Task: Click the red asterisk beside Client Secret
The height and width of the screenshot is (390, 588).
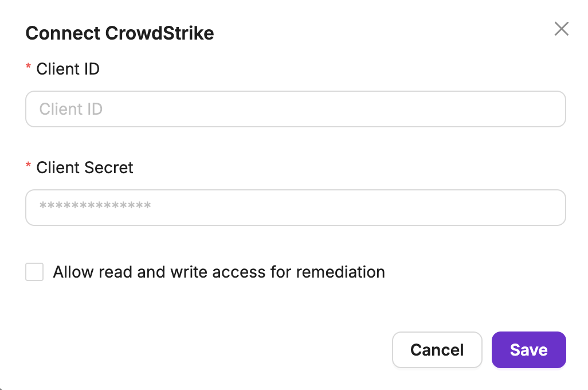Action: point(29,166)
